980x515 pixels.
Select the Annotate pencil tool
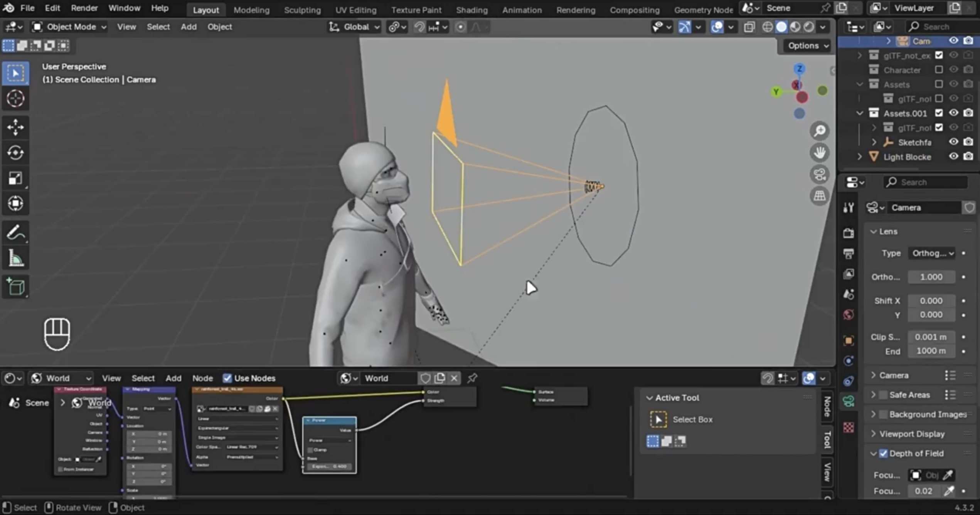15,233
